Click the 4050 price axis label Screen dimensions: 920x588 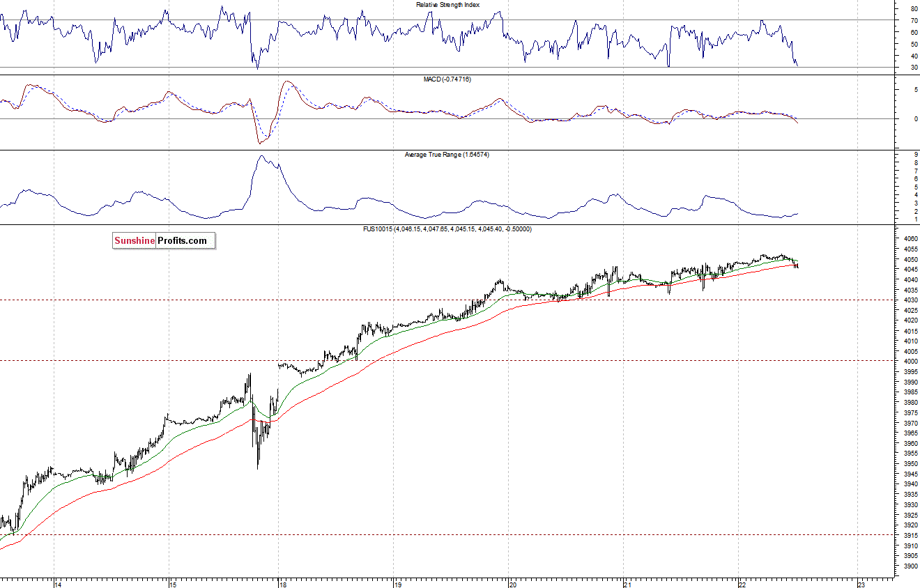point(910,259)
